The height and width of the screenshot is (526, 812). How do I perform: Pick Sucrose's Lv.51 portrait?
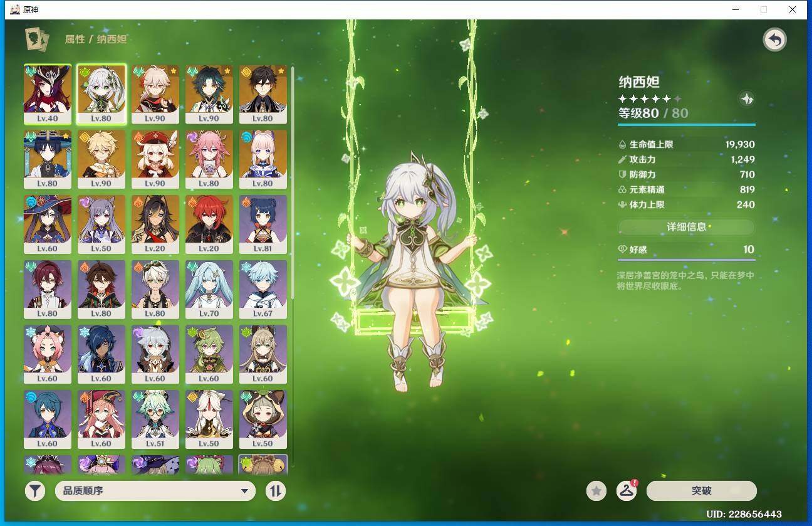click(155, 420)
